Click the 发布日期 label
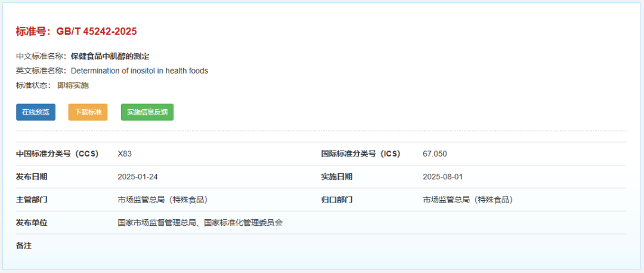This screenshot has width=644, height=273. tap(32, 177)
